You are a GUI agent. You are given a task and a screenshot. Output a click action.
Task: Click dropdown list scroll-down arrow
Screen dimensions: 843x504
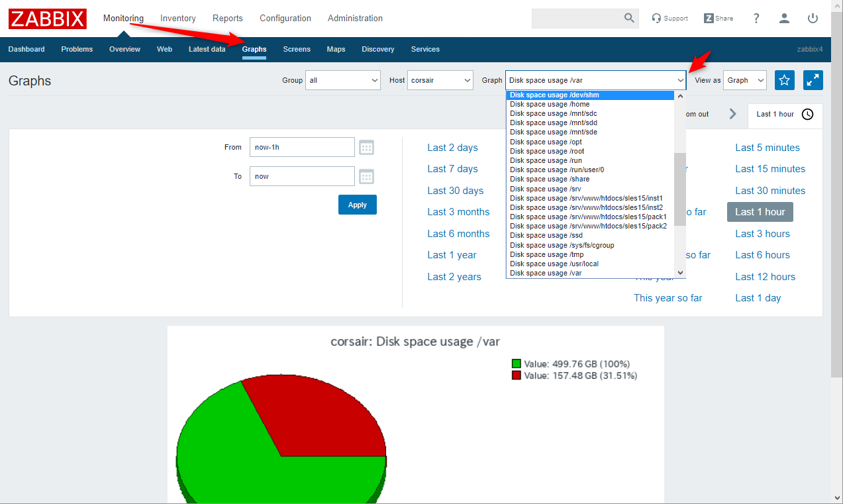pos(680,273)
